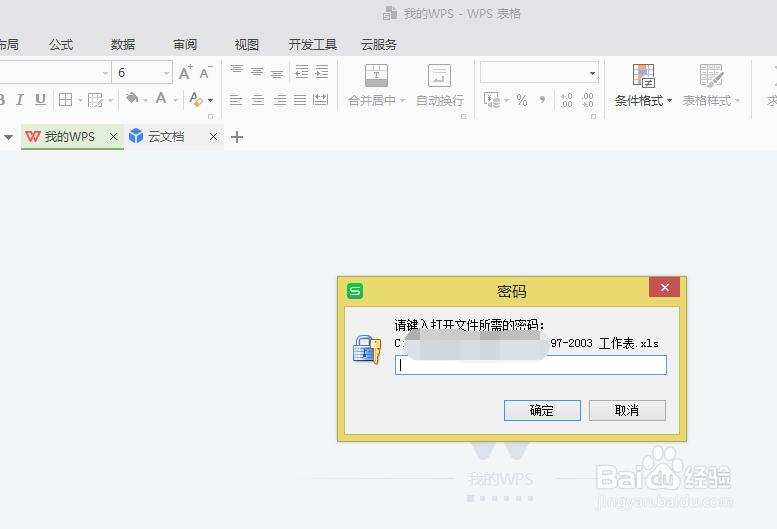Click 确定 in password dialog

(542, 411)
